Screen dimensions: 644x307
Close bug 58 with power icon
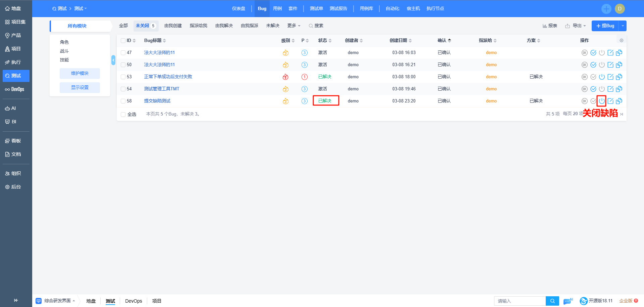[x=602, y=101]
